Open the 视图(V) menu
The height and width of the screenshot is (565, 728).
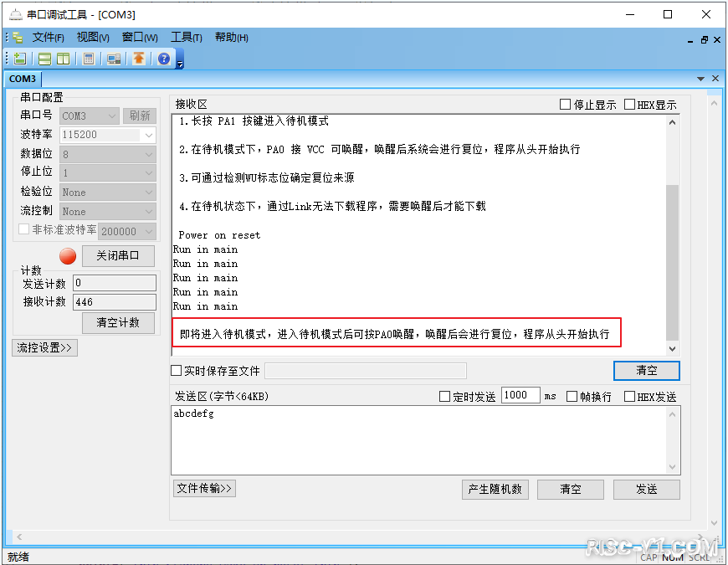93,37
